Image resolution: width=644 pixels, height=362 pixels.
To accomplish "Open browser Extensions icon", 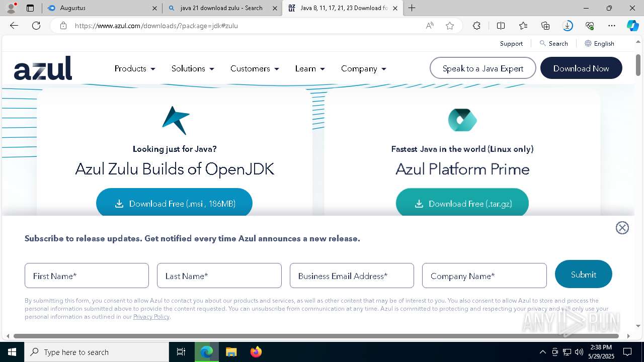I will tap(476, 26).
